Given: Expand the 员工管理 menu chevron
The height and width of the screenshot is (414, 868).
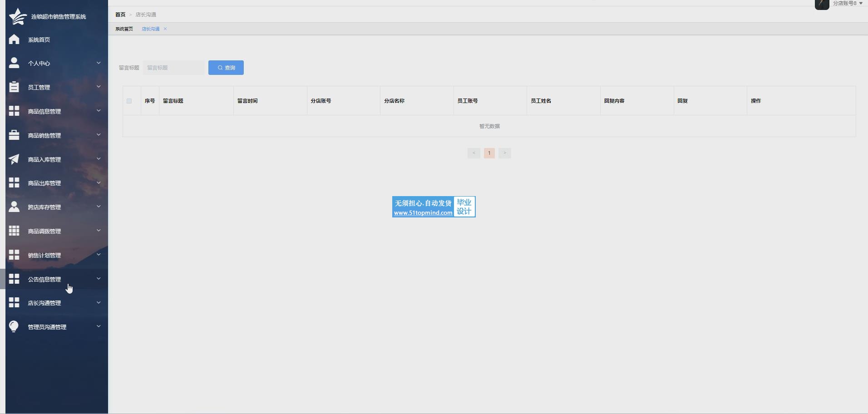Looking at the screenshot, I should [99, 86].
